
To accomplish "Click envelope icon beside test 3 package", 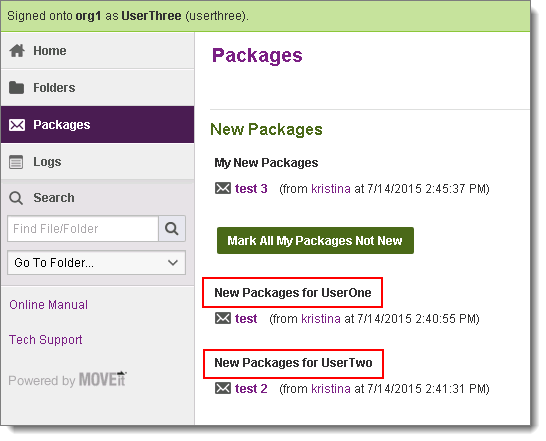I will (x=223, y=188).
